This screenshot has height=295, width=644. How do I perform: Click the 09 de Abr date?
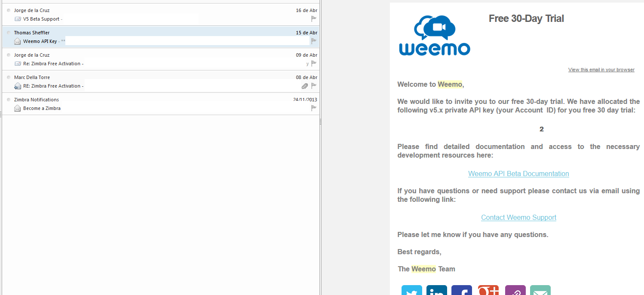tap(307, 55)
